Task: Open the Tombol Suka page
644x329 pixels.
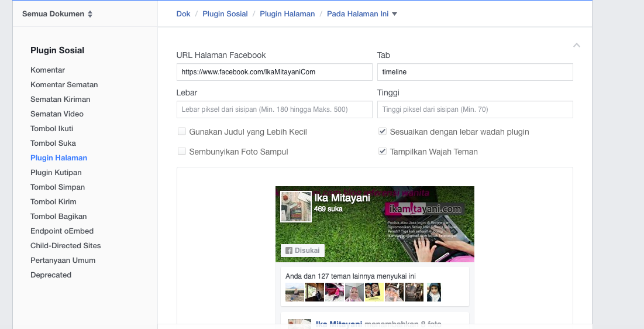Action: (x=53, y=143)
